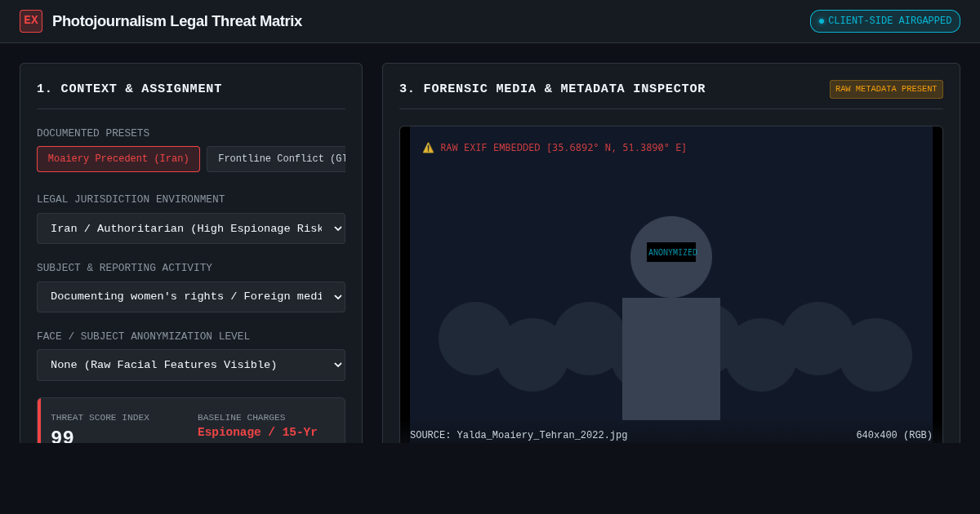This screenshot has height=514, width=980.
Task: Click the Raw Metadata Present badge
Action: click(886, 89)
